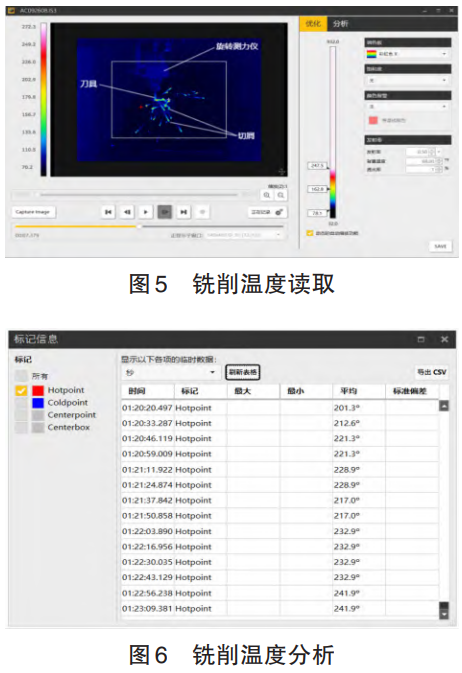Open the rainbow color palette dropdown
Image resolution: width=462 pixels, height=673 pixels.
407,54
